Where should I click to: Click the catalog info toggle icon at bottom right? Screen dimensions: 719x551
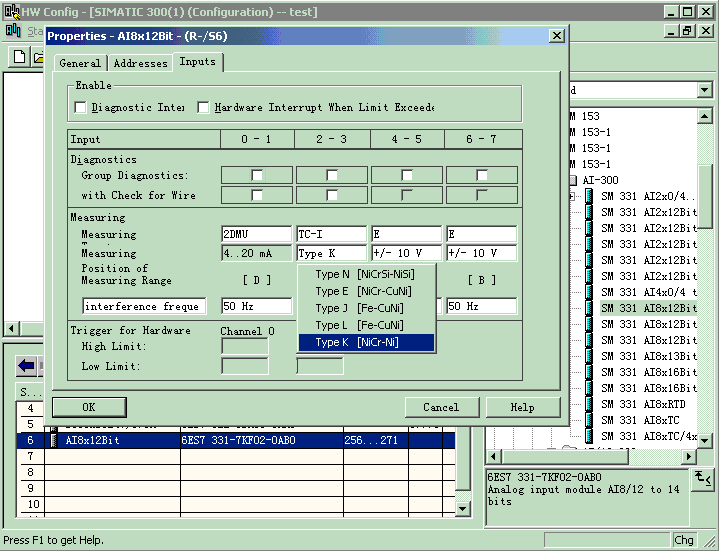[x=703, y=482]
